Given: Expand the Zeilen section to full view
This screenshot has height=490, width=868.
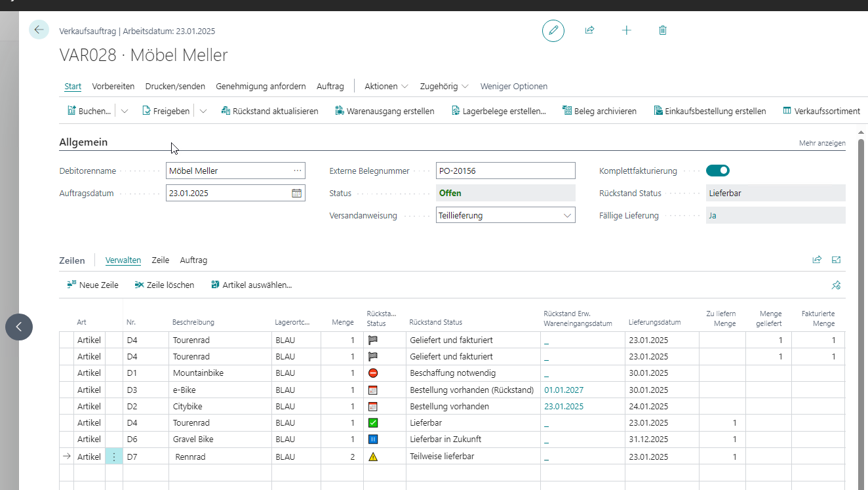Looking at the screenshot, I should pyautogui.click(x=836, y=260).
